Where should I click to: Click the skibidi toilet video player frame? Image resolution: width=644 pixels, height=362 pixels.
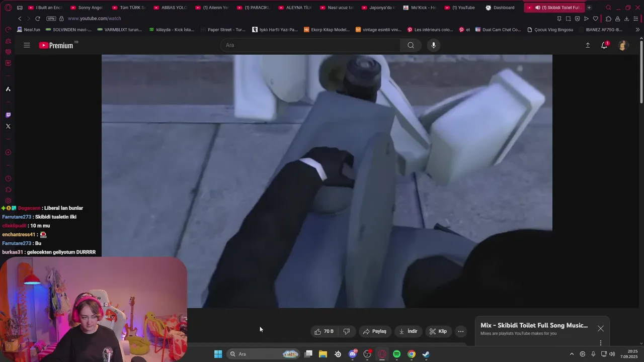(327, 181)
